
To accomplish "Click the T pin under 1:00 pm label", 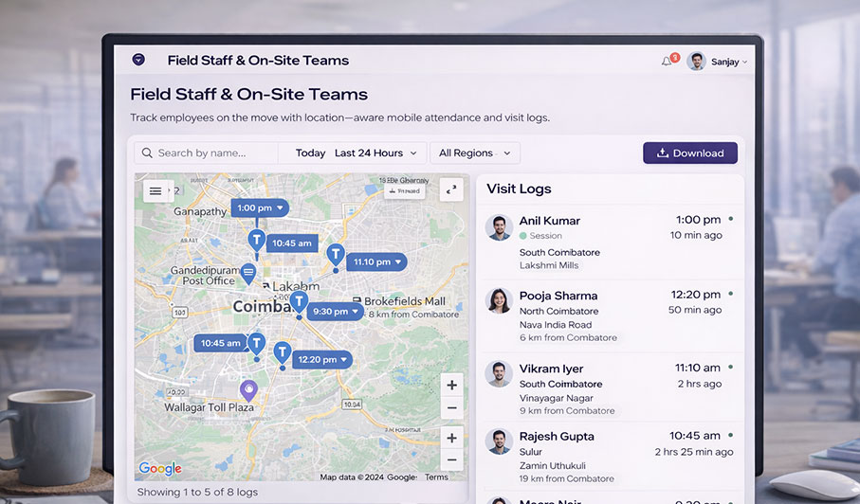I will click(x=256, y=242).
